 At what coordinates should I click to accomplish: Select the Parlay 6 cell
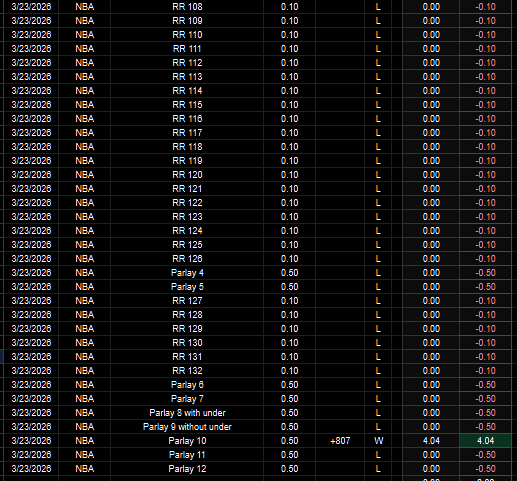187,385
